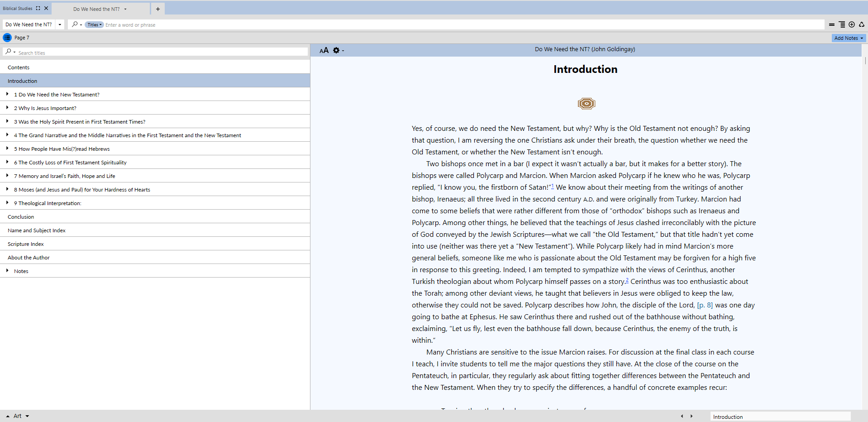Click footnote 1 after firstborn of Satan
The width and height of the screenshot is (868, 422).
coord(553,186)
